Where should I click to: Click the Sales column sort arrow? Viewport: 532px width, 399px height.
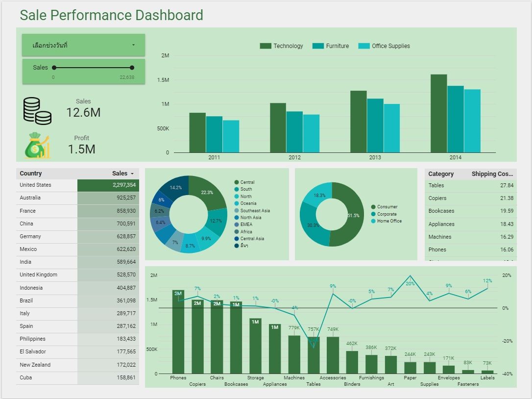coord(132,174)
